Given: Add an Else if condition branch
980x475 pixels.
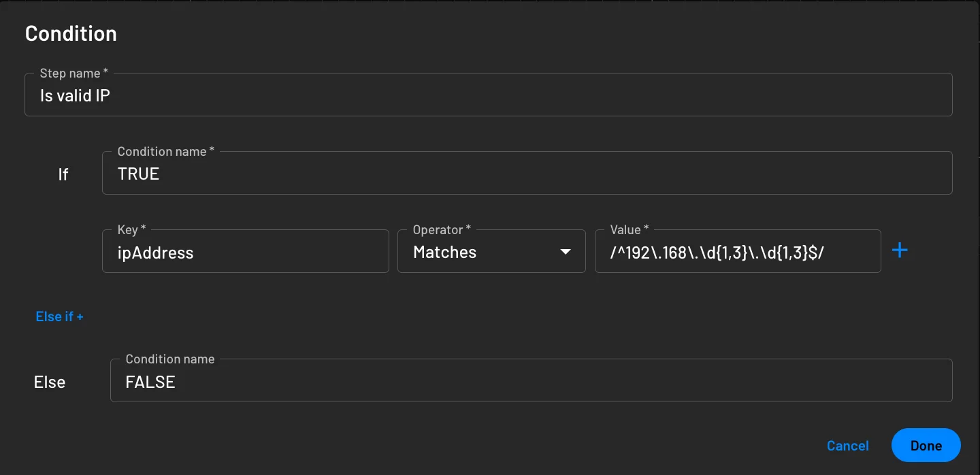Looking at the screenshot, I should click(x=59, y=316).
